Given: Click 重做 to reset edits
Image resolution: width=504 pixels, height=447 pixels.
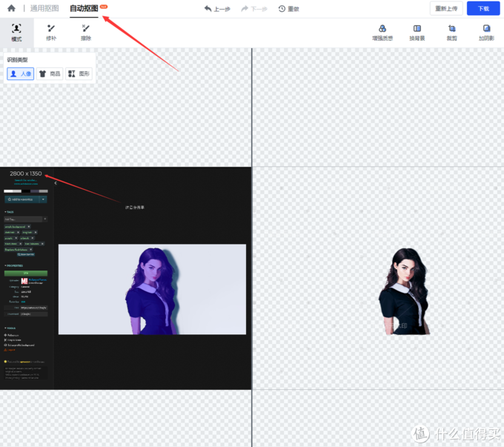Looking at the screenshot, I should pyautogui.click(x=289, y=9).
